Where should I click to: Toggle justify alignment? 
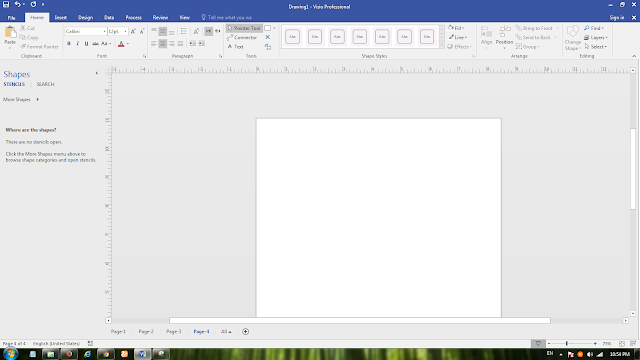point(180,43)
